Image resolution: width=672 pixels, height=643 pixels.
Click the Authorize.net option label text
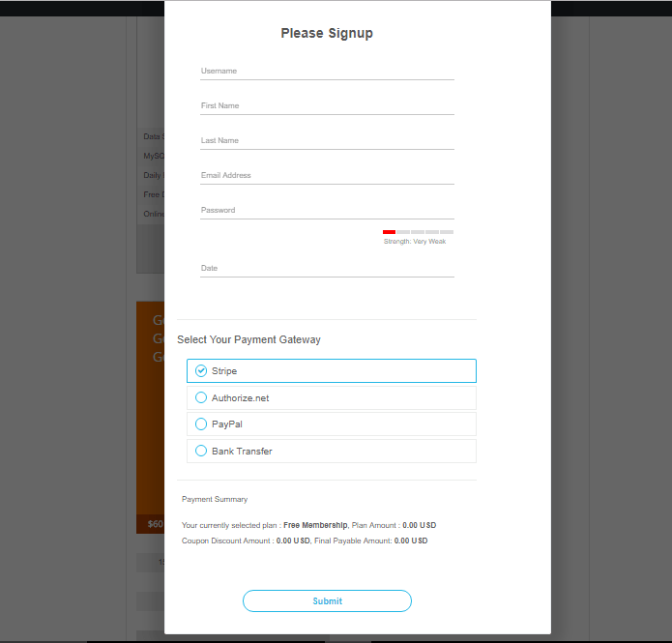[x=240, y=397]
